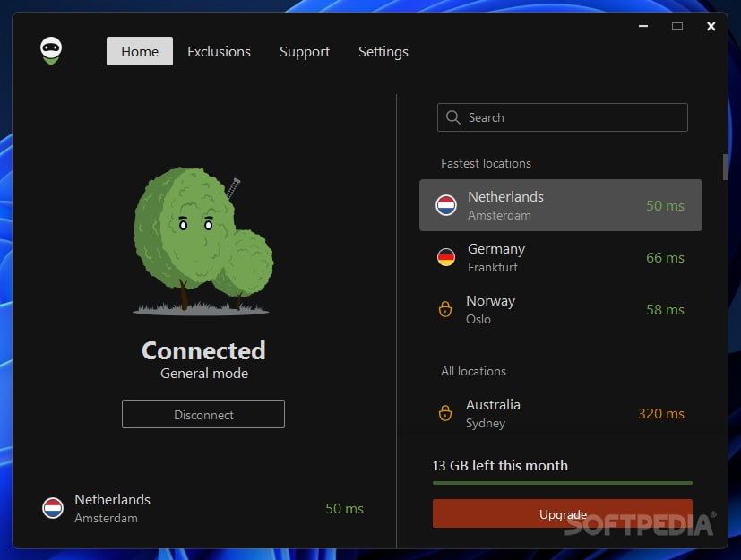The height and width of the screenshot is (560, 741).
Task: Open the Home tab
Action: 140,51
